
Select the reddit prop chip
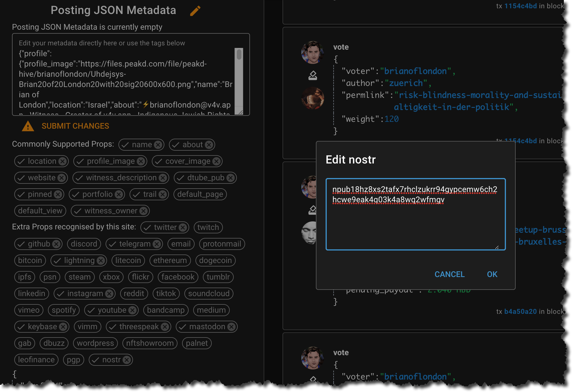click(134, 294)
